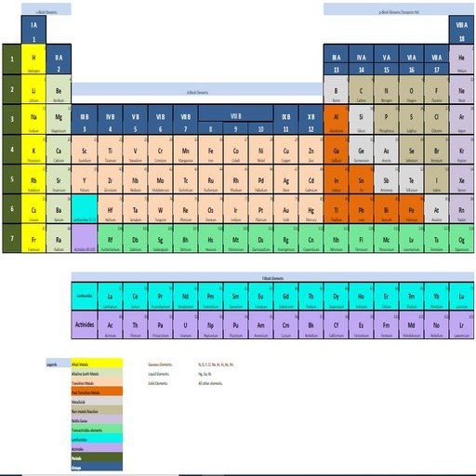Select the Silver (Ag) cell
Image resolution: width=476 pixels, height=476 pixels.
(x=285, y=178)
